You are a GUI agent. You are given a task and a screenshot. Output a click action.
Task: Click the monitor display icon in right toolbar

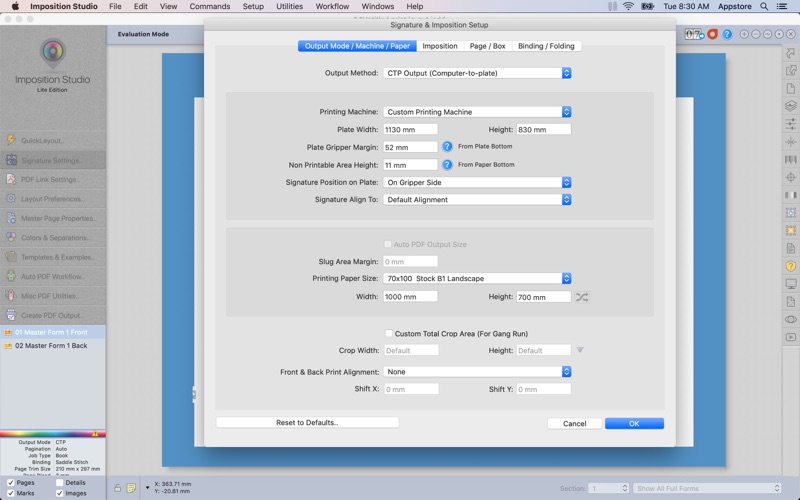pyautogui.click(x=791, y=284)
